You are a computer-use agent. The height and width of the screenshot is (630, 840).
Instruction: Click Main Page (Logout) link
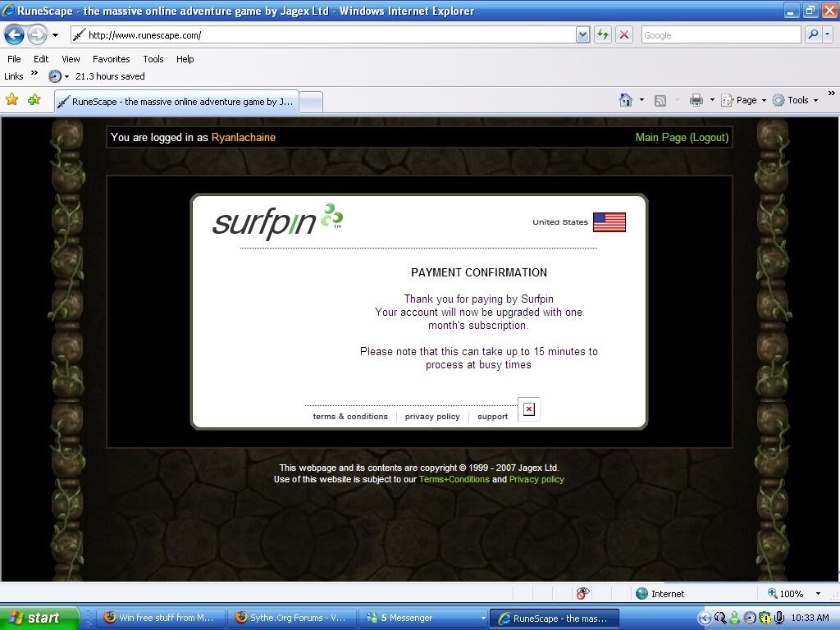tap(682, 137)
